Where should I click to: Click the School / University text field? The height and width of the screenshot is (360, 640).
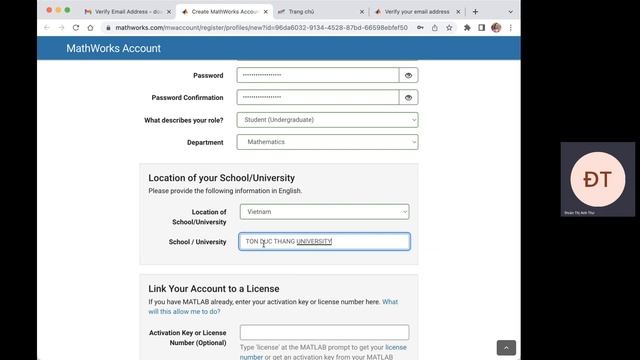[324, 242]
